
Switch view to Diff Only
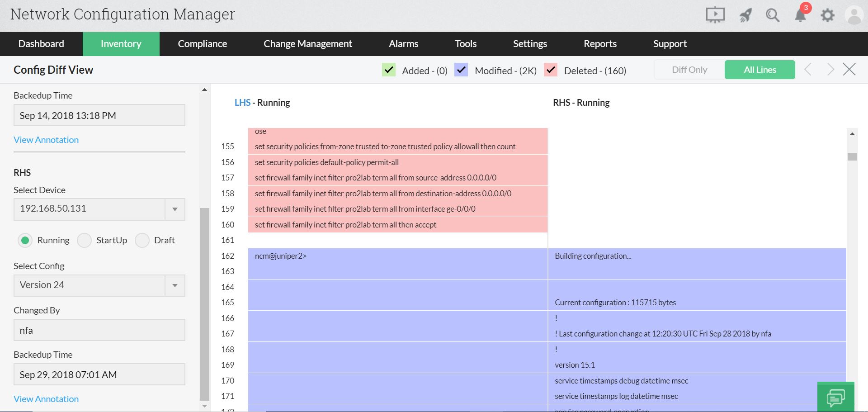point(689,69)
